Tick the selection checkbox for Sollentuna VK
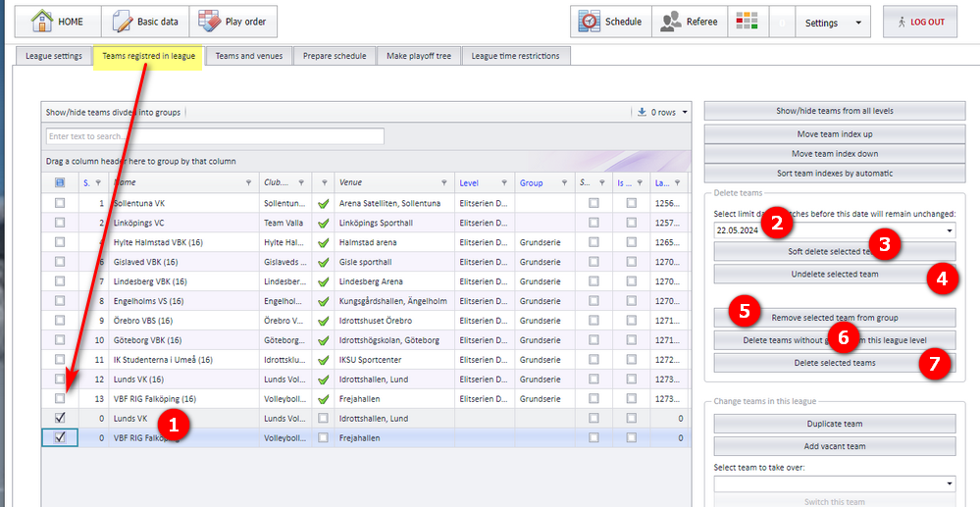Image resolution: width=980 pixels, height=507 pixels. tap(60, 203)
